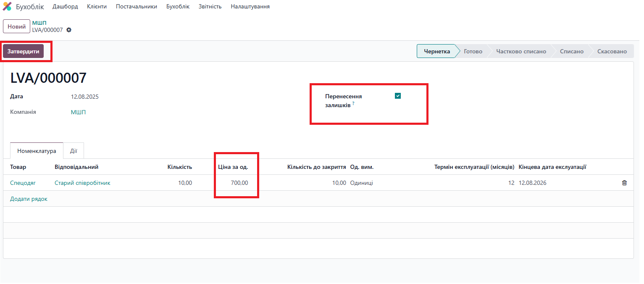Click the date field 12.08.2025
This screenshot has width=644, height=284.
click(x=84, y=97)
